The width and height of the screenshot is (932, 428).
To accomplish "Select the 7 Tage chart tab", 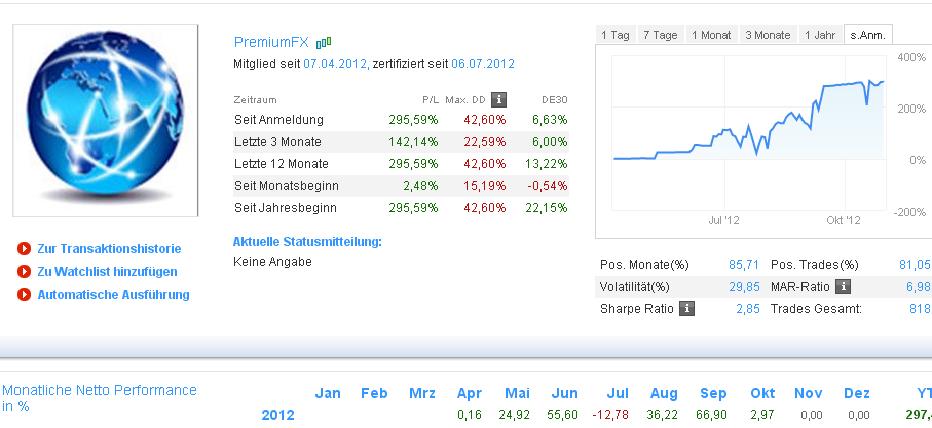I will [x=660, y=35].
